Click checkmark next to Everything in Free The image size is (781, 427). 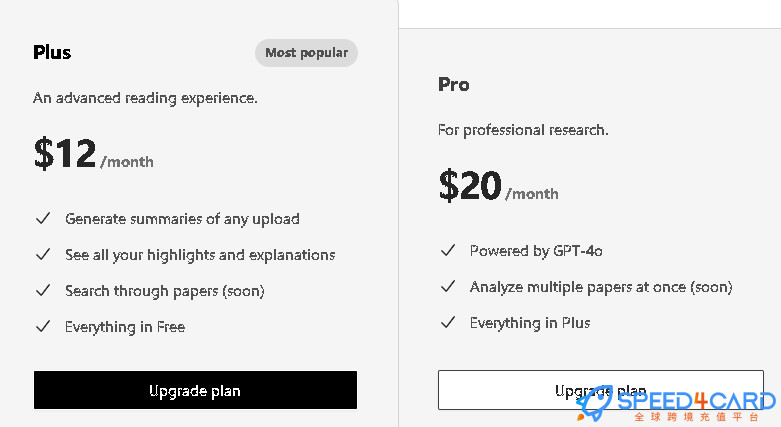(43, 326)
